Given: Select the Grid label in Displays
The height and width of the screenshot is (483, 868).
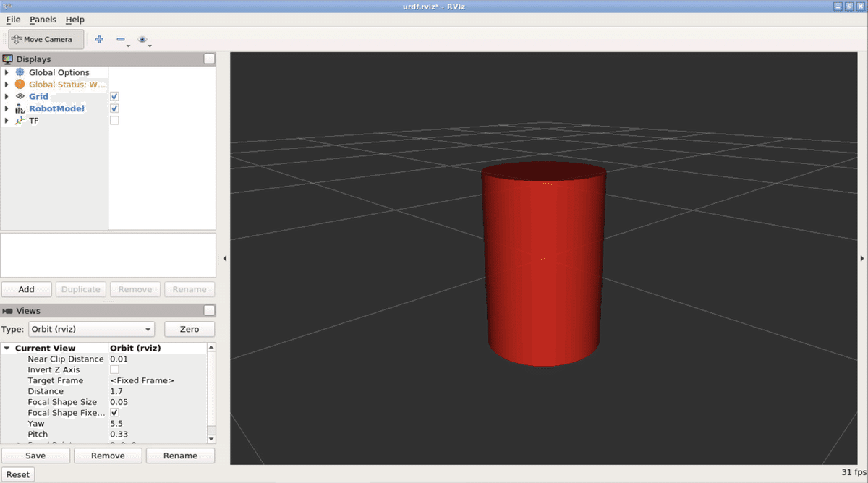Looking at the screenshot, I should coord(39,96).
